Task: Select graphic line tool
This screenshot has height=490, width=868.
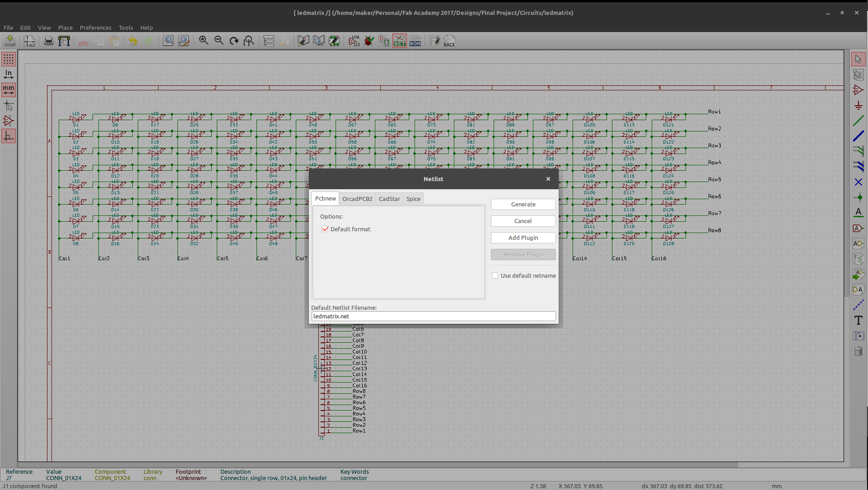Action: click(x=859, y=305)
